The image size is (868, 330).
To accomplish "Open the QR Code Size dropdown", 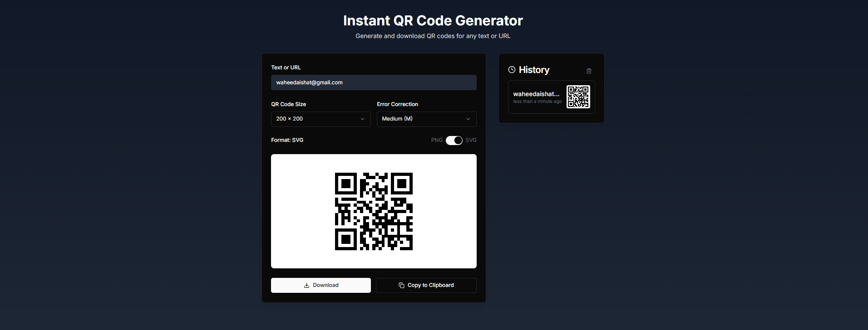I will coord(321,119).
